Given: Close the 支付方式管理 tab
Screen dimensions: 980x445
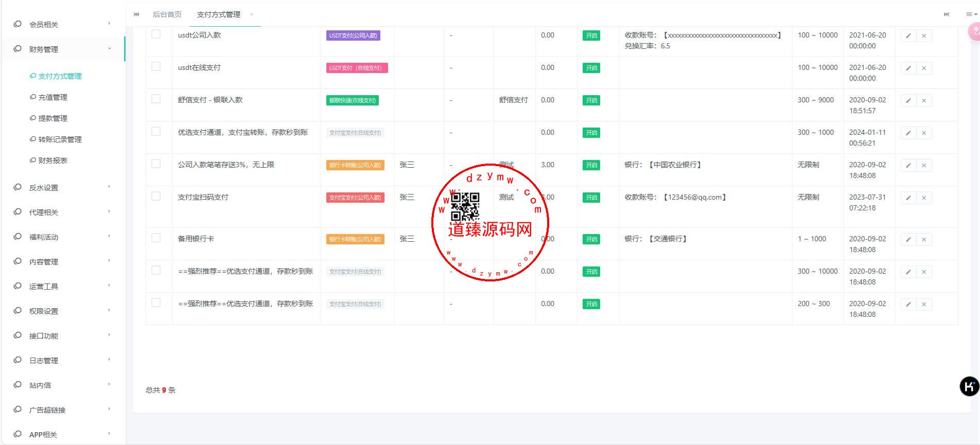Looking at the screenshot, I should click(x=252, y=14).
